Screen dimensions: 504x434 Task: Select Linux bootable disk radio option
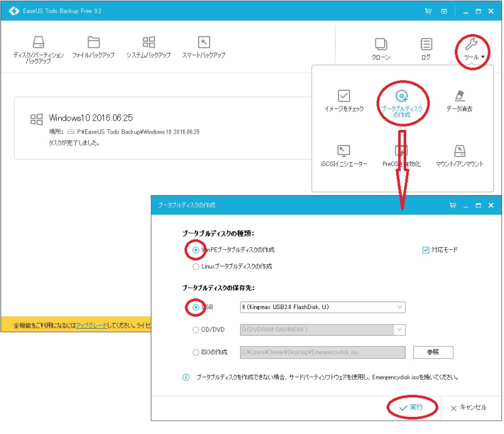(196, 266)
